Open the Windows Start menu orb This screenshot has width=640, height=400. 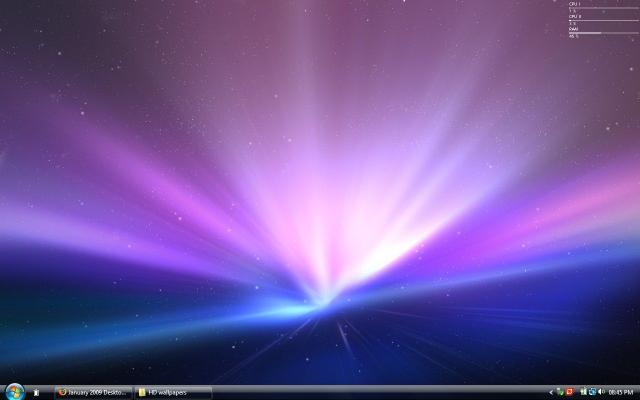point(15,392)
